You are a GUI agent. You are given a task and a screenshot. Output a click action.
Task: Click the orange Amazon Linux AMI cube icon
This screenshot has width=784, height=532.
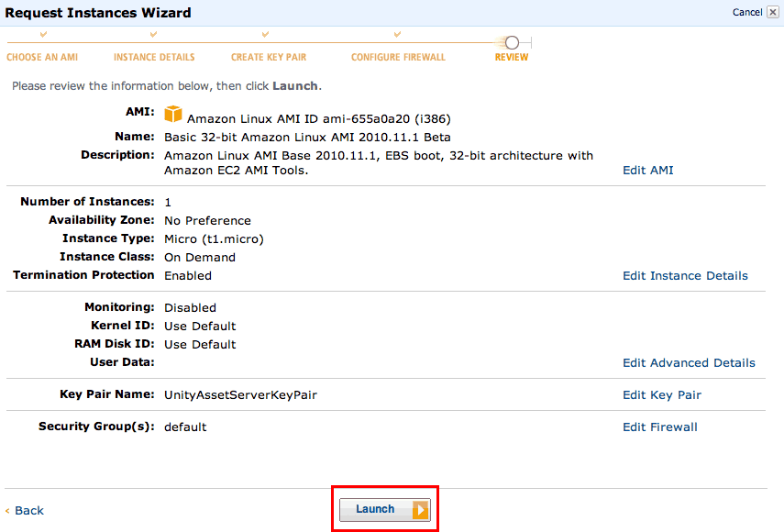173,115
